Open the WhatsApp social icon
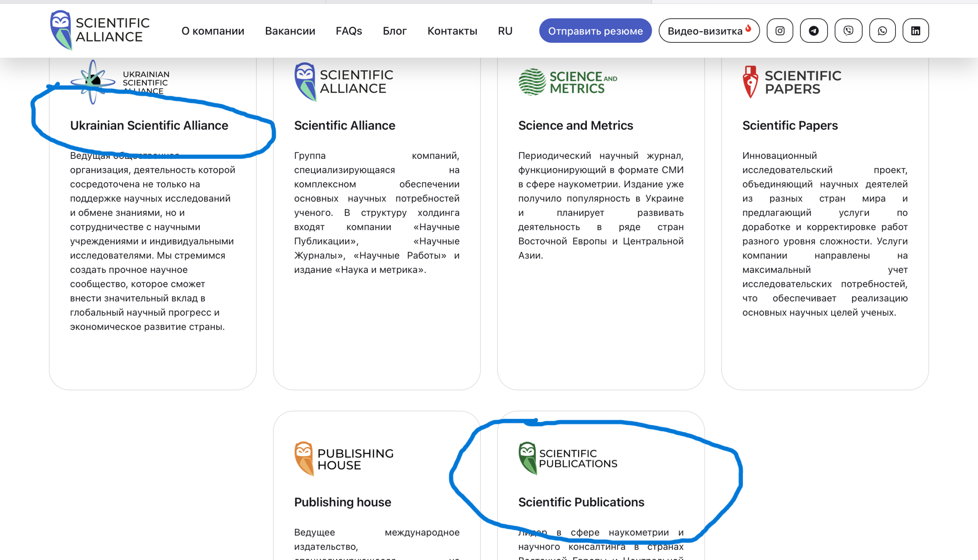Screen dimensions: 978x560 (x=882, y=31)
